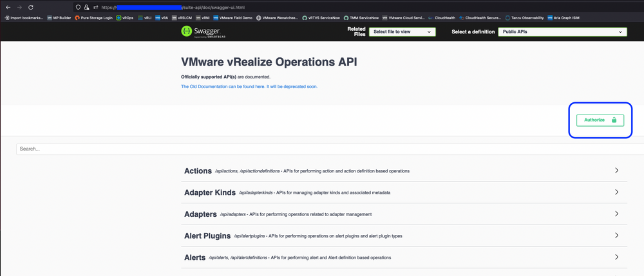Click the Related Files label
Screen dimensions: 644x276
click(356, 32)
